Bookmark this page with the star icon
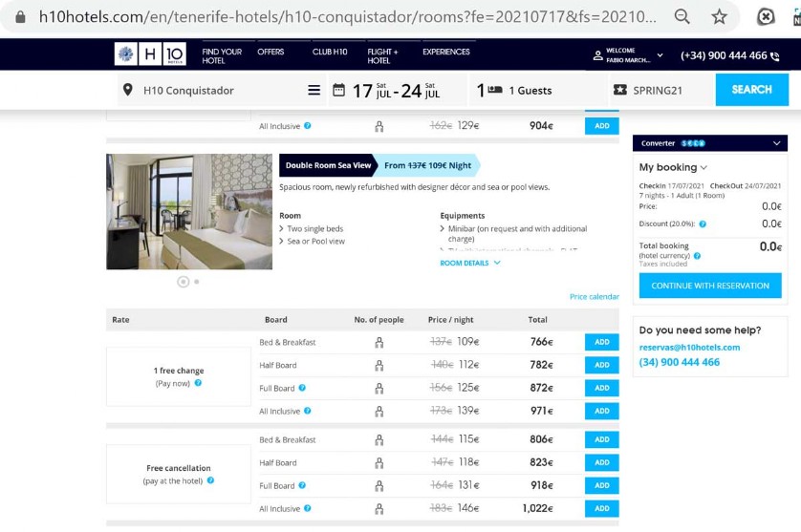 point(719,17)
